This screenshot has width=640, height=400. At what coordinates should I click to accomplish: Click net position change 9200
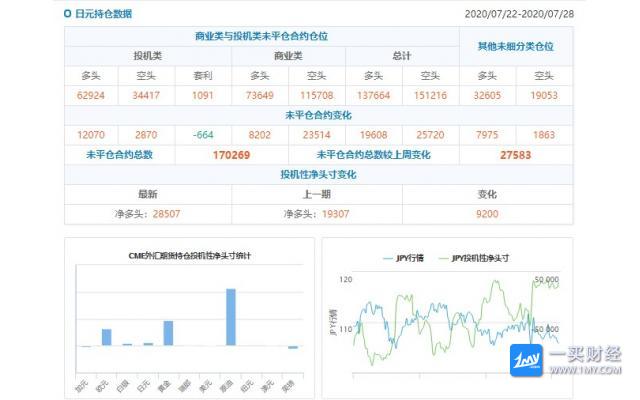coord(487,214)
